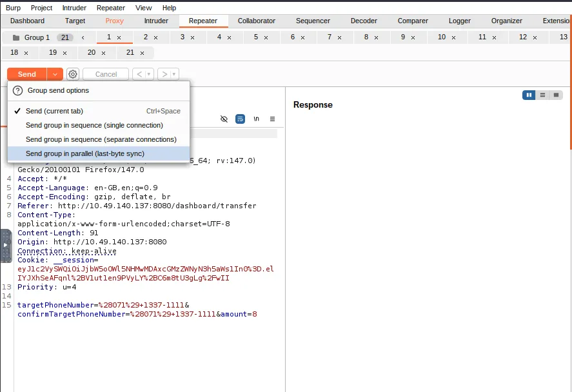Screen dimensions: 572x392
Task: Open the forward history dropdown arrow
Action: click(x=174, y=74)
